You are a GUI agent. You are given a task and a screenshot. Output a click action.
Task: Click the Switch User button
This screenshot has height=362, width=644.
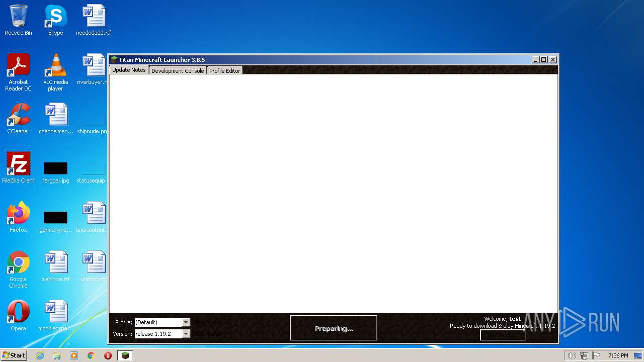tap(503, 335)
